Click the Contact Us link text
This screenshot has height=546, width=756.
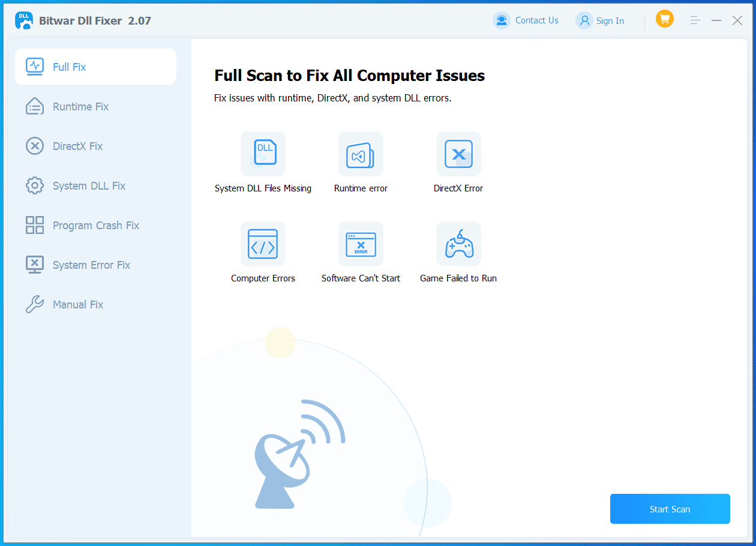pyautogui.click(x=536, y=20)
